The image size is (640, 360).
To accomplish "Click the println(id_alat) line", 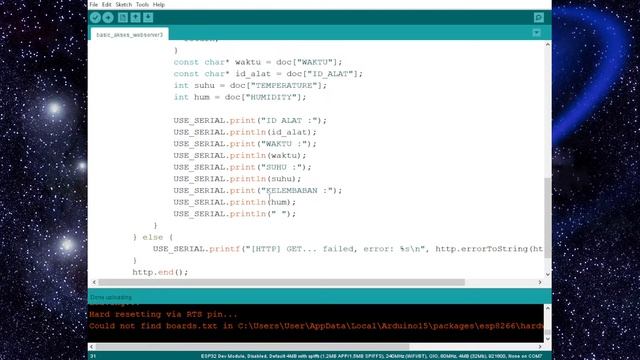I will pyautogui.click(x=245, y=132).
